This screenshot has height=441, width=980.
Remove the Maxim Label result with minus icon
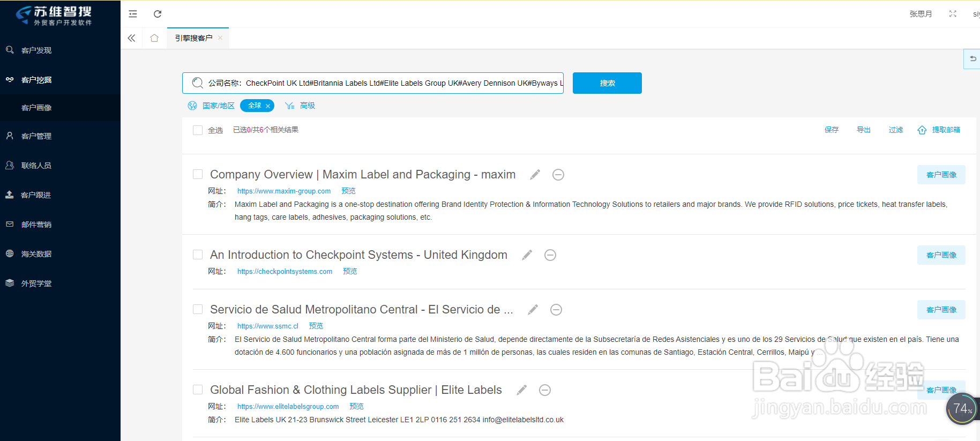coord(558,175)
